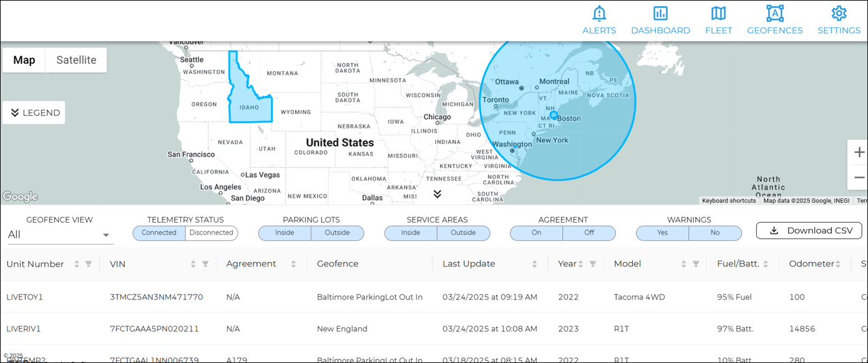Zoom out on the map
This screenshot has width=868, height=363.
click(859, 178)
